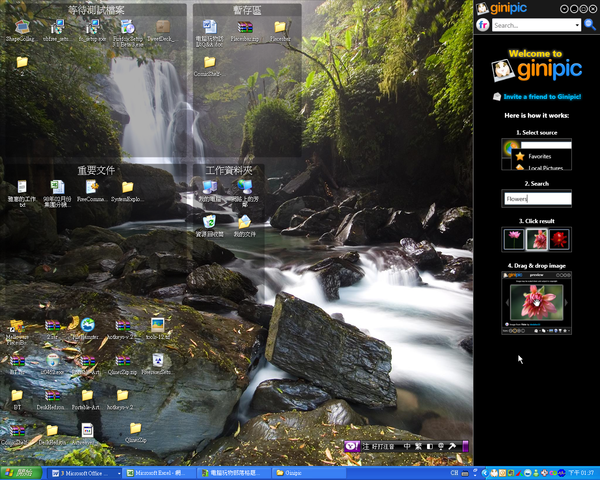Viewport: 600px width, 480px height.
Task: Click the Yahoo IME toolbar Y! logo
Action: tap(352, 446)
